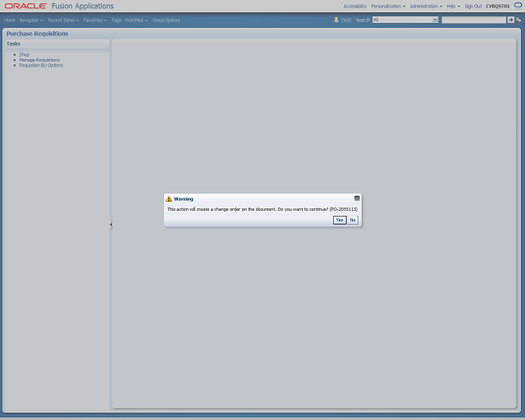Click the search text input field
The width and height of the screenshot is (525, 420).
pyautogui.click(x=474, y=20)
